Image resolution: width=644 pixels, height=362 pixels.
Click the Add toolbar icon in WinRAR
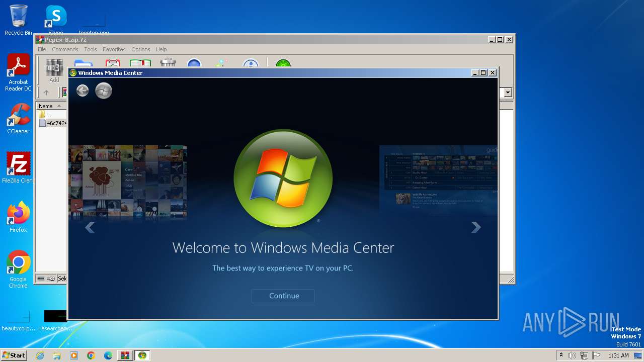[x=54, y=70]
